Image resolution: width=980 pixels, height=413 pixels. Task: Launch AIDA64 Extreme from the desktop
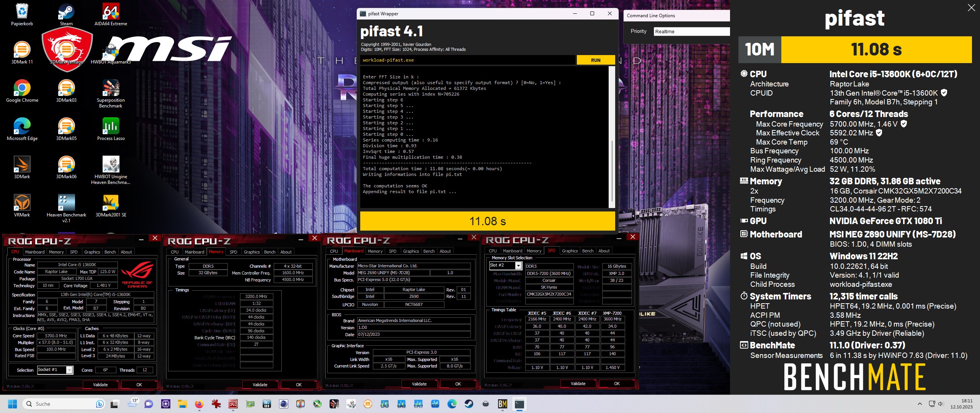111,15
